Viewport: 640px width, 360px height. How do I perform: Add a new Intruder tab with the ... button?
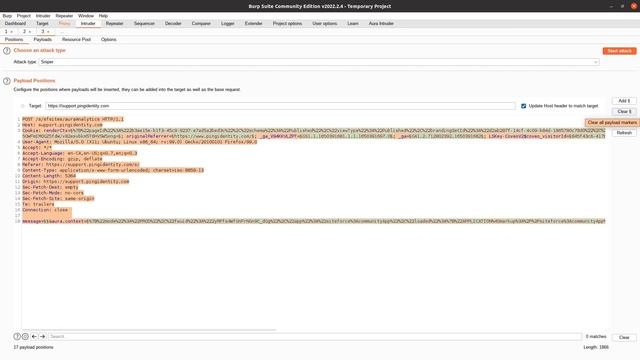[x=62, y=32]
